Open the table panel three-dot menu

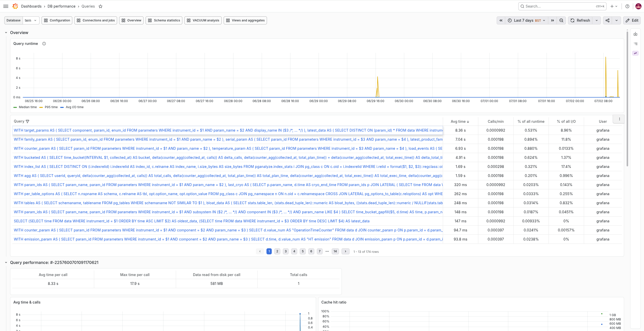click(x=620, y=119)
